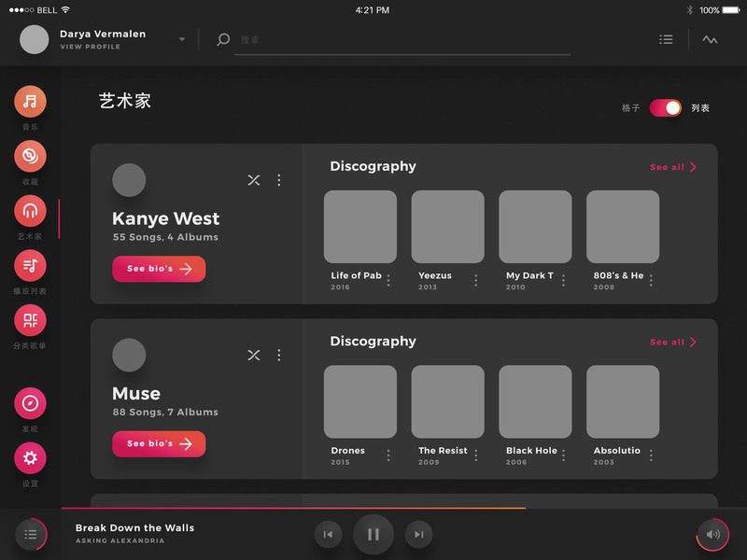Open The Resist album cover
Screen dimensions: 747x560
tap(448, 401)
